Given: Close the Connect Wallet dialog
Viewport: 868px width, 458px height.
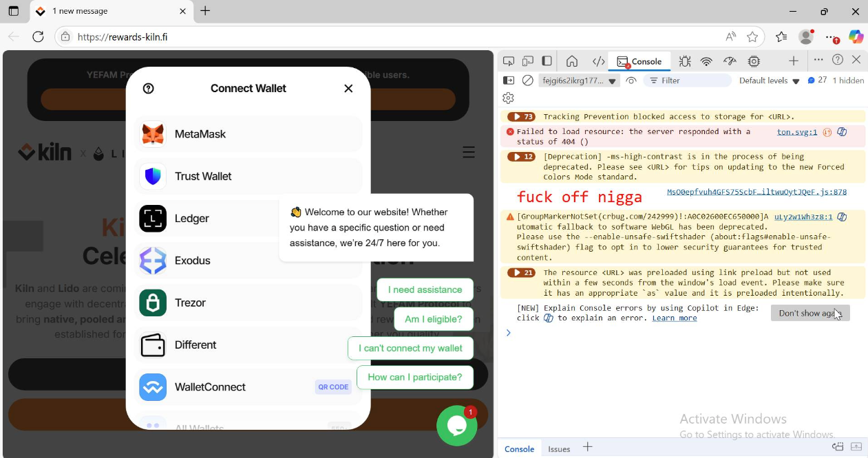Looking at the screenshot, I should tap(348, 88).
